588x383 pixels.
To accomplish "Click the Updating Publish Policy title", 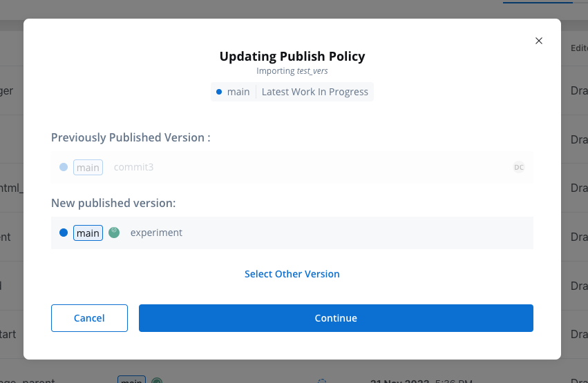I will pos(292,56).
